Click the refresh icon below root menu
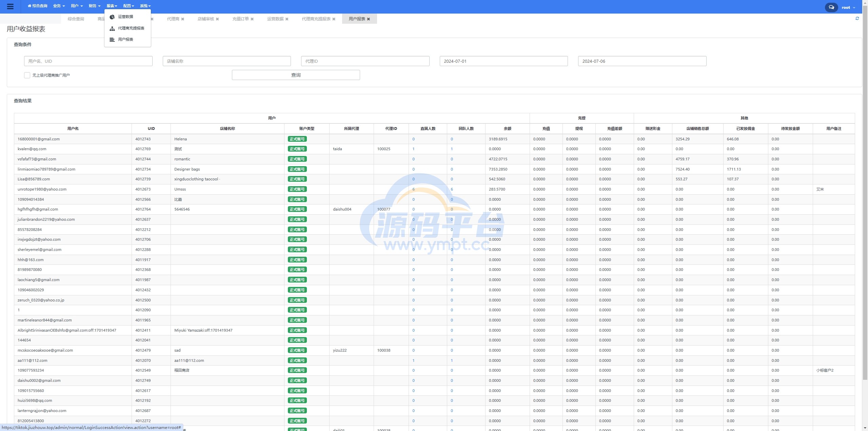Screen dimensions: 868x431 [857, 19]
